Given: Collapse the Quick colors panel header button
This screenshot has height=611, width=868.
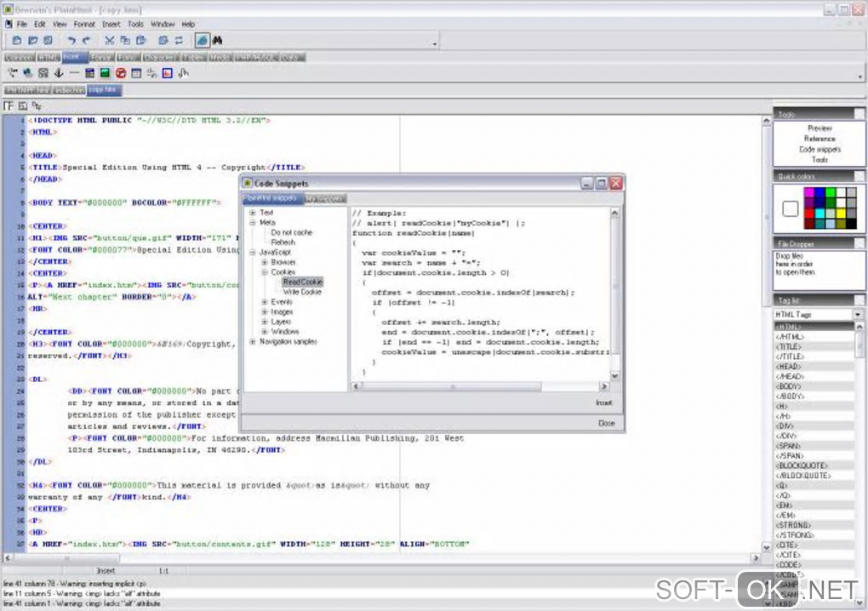Looking at the screenshot, I should (859, 176).
